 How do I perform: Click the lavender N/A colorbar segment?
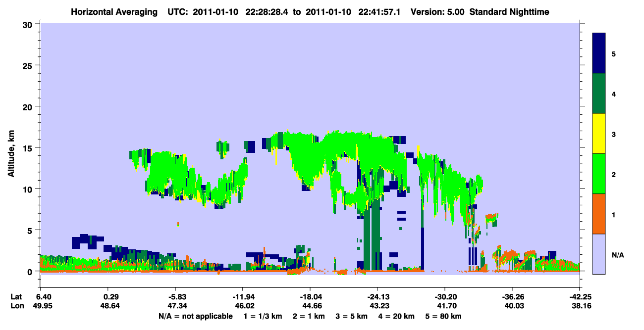pos(599,254)
